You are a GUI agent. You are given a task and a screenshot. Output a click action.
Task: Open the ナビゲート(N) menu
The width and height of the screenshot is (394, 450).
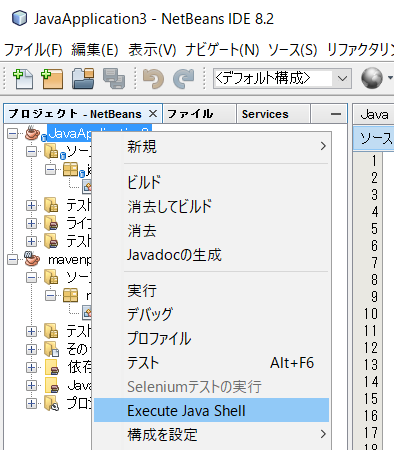point(222,50)
